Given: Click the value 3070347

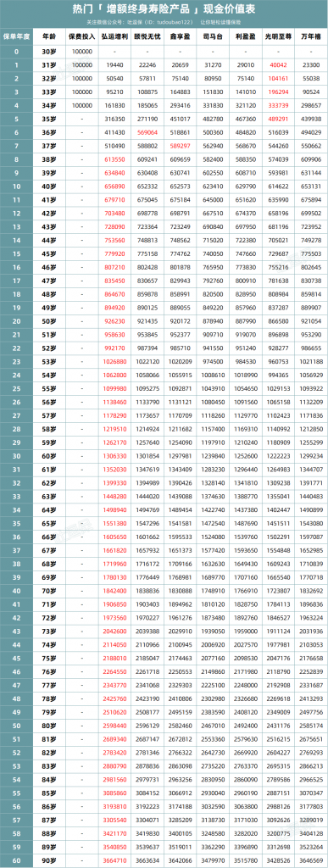Looking at the screenshot, I should (x=310, y=793).
